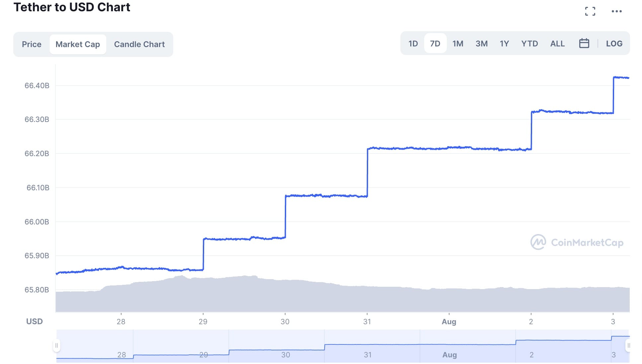Toggle LOG scale for the chart
The width and height of the screenshot is (642, 364).
tap(614, 43)
